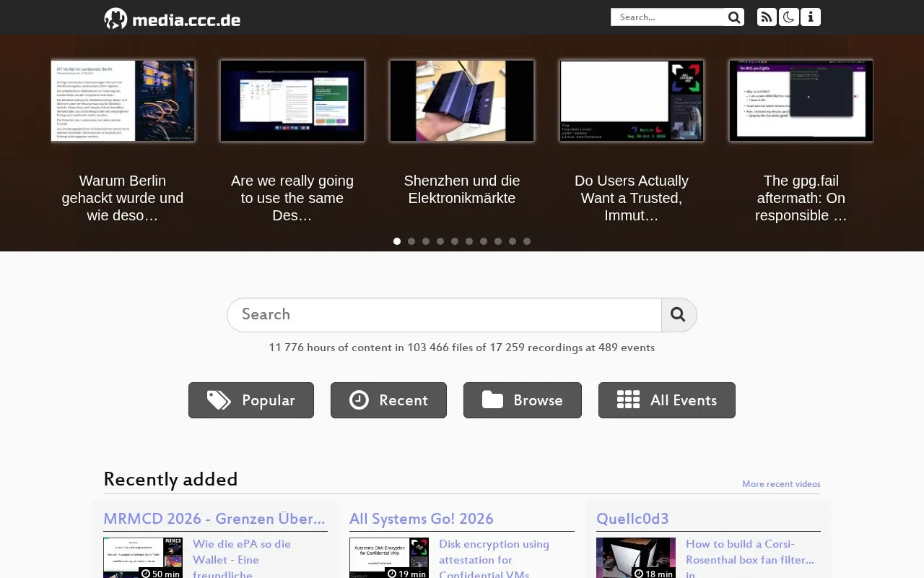Open the info about icon
This screenshot has height=578, width=924.
click(811, 17)
